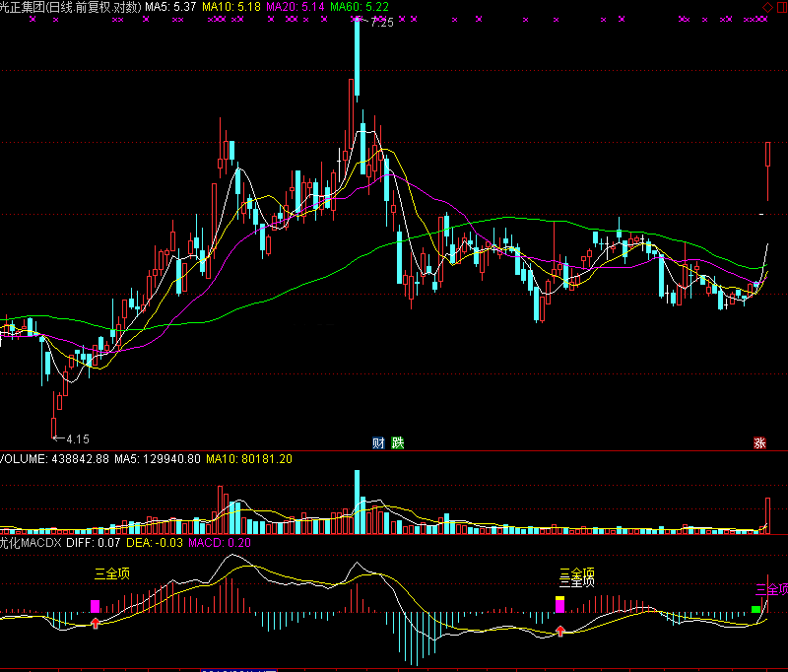Viewport: 788px width, 672px height.
Task: Click the MA5: 5.37 price indicator label
Action: coord(170,7)
